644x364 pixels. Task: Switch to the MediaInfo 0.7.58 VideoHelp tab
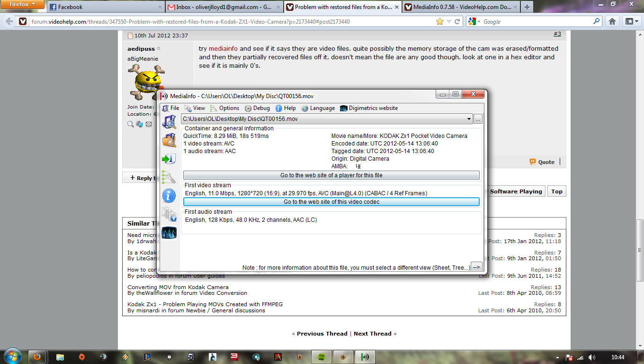point(460,7)
